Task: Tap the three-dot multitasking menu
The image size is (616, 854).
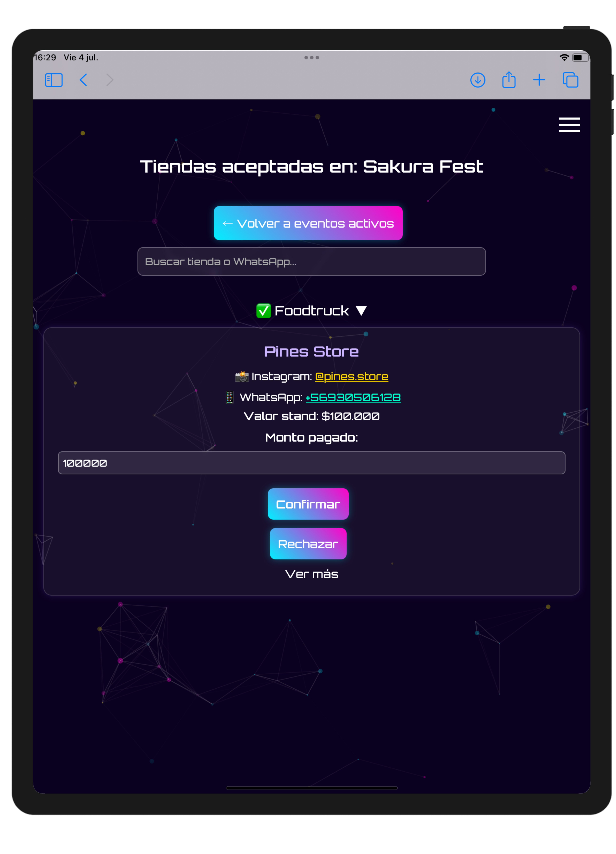Action: click(x=311, y=58)
